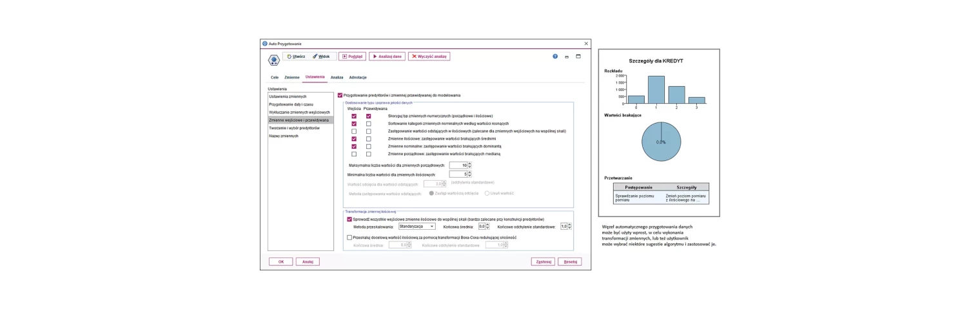Click Minimalna liczba wartości ilościowych field
The width and height of the screenshot is (980, 309).
458,174
